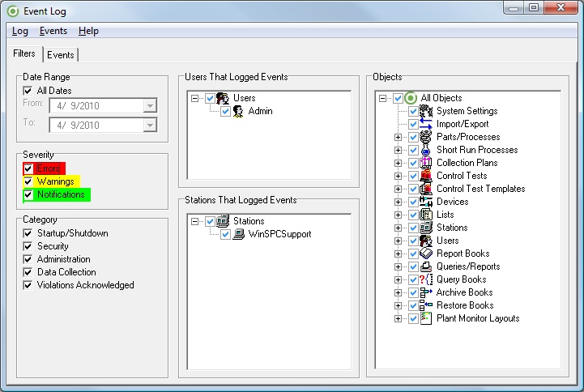Click the Report Books book icon
Screen dimensions: 584x392
click(426, 254)
